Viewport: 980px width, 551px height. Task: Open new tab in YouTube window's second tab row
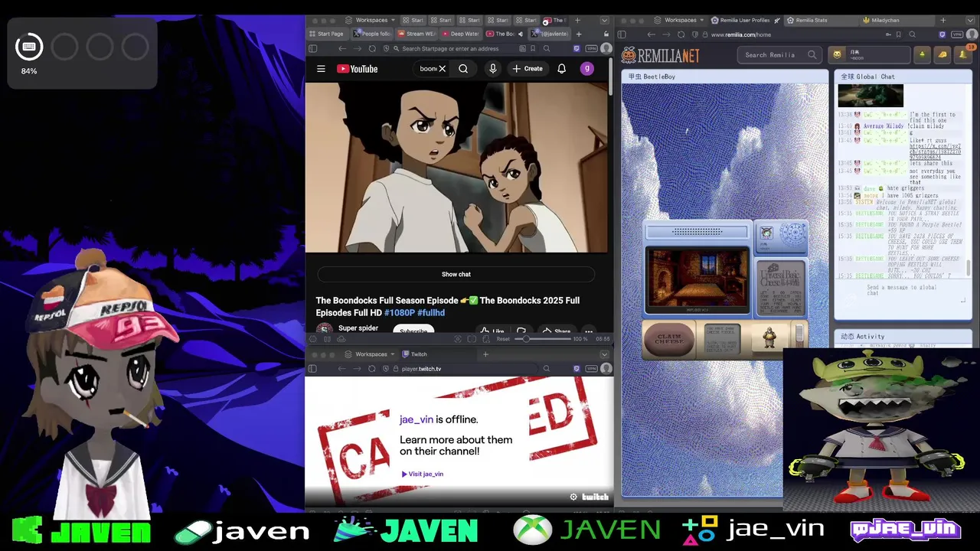pyautogui.click(x=579, y=34)
